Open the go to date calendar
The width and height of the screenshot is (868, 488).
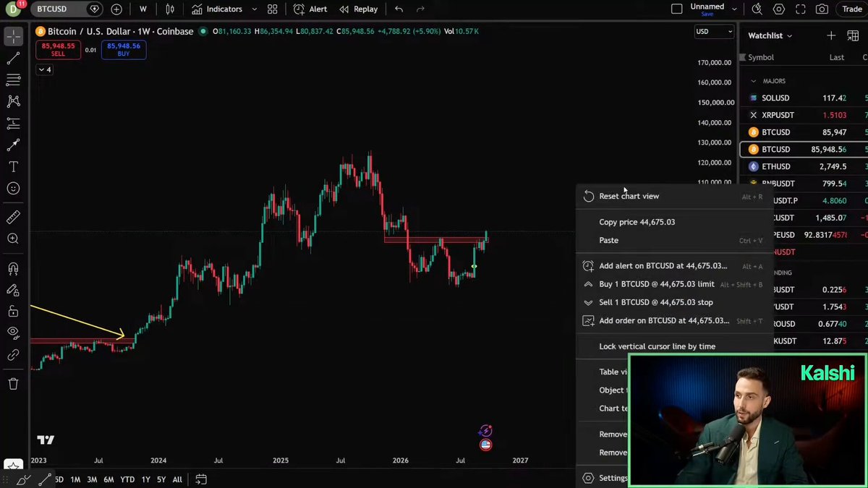201,479
